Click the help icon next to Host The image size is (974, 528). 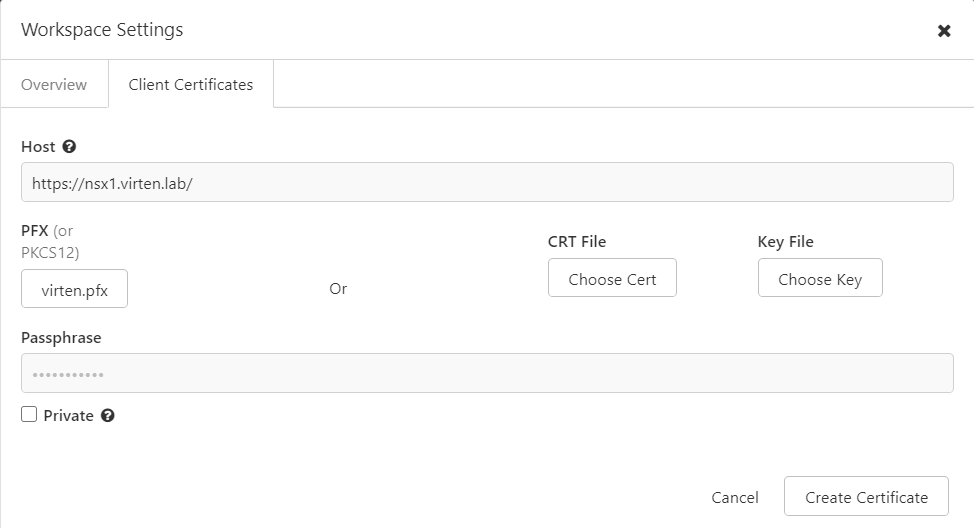pos(69,147)
